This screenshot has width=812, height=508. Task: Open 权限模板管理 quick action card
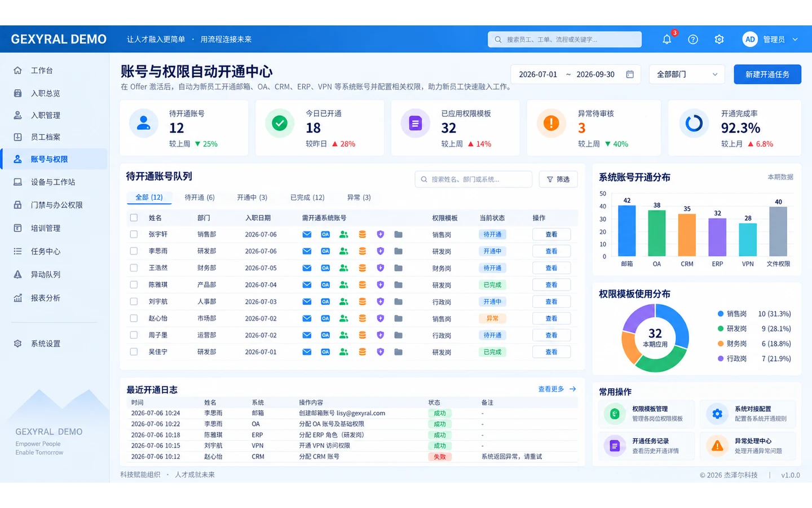tap(646, 414)
